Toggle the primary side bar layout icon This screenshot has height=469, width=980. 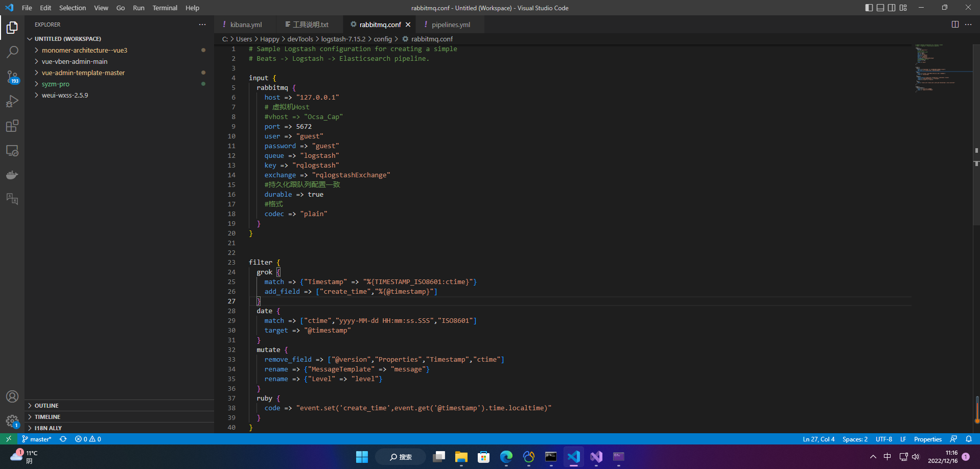(869, 8)
